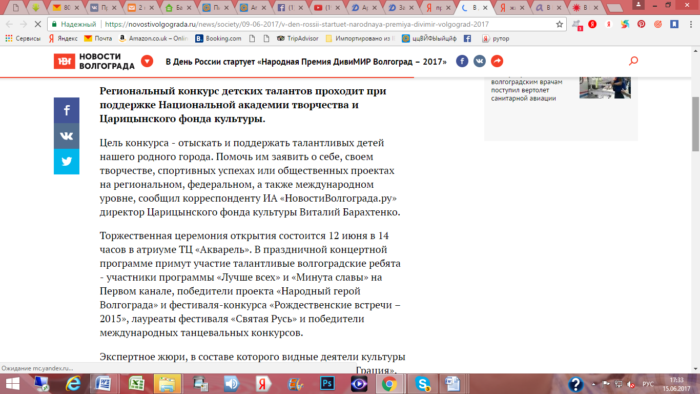The height and width of the screenshot is (394, 700).
Task: Open Pinterest browser extension icon
Action: 641,24
